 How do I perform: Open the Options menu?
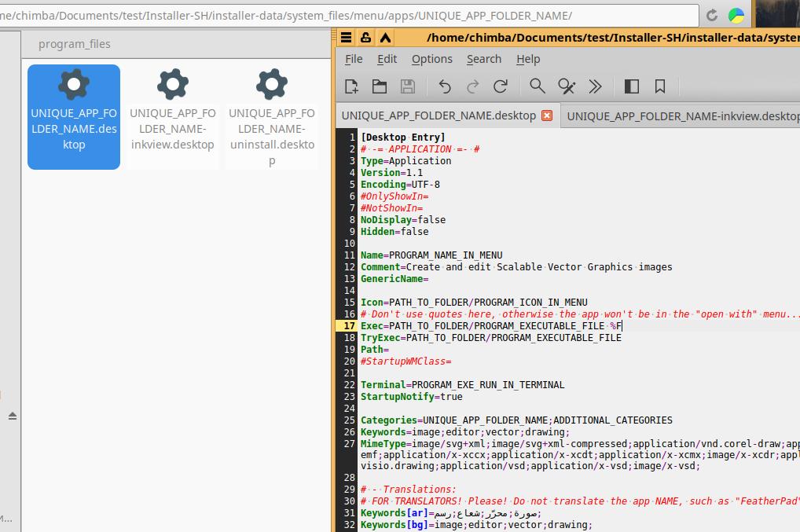[x=431, y=59]
